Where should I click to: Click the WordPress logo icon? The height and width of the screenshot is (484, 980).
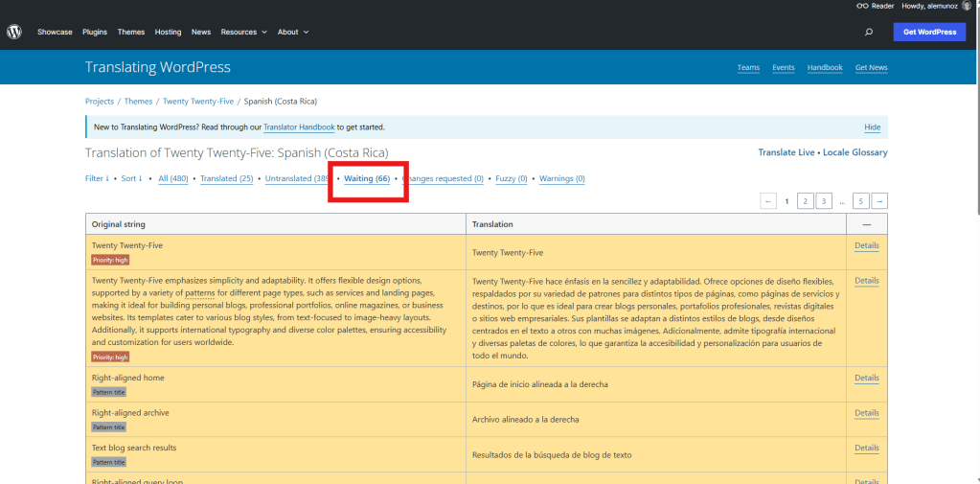click(14, 32)
